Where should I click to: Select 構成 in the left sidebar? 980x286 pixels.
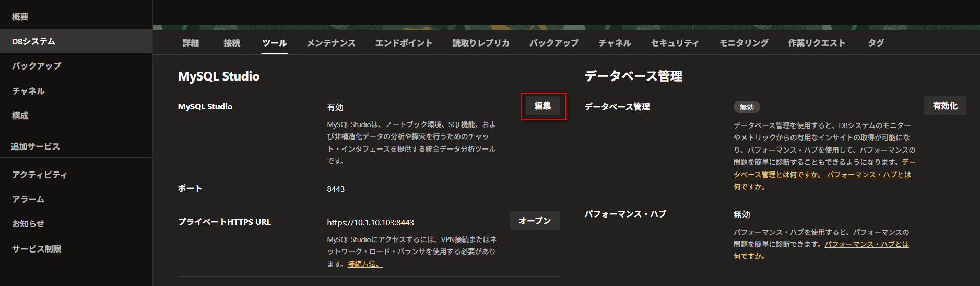click(20, 116)
